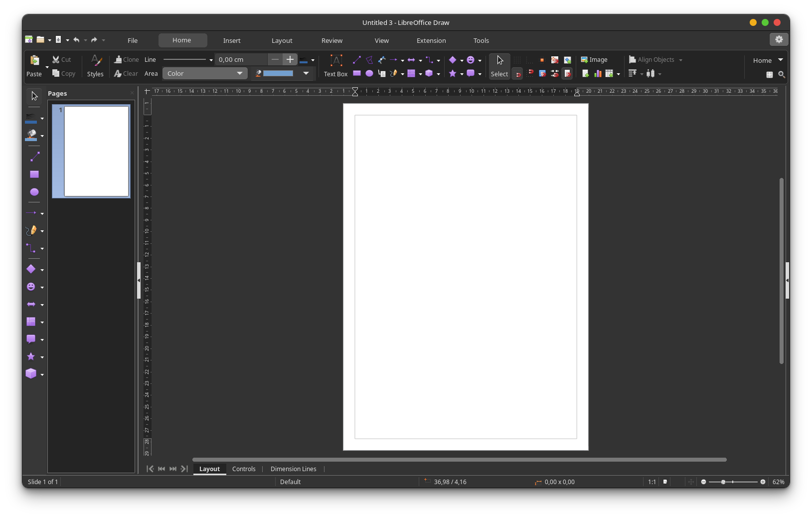Click the Insert Chart icon
812x518 pixels.
click(x=598, y=74)
